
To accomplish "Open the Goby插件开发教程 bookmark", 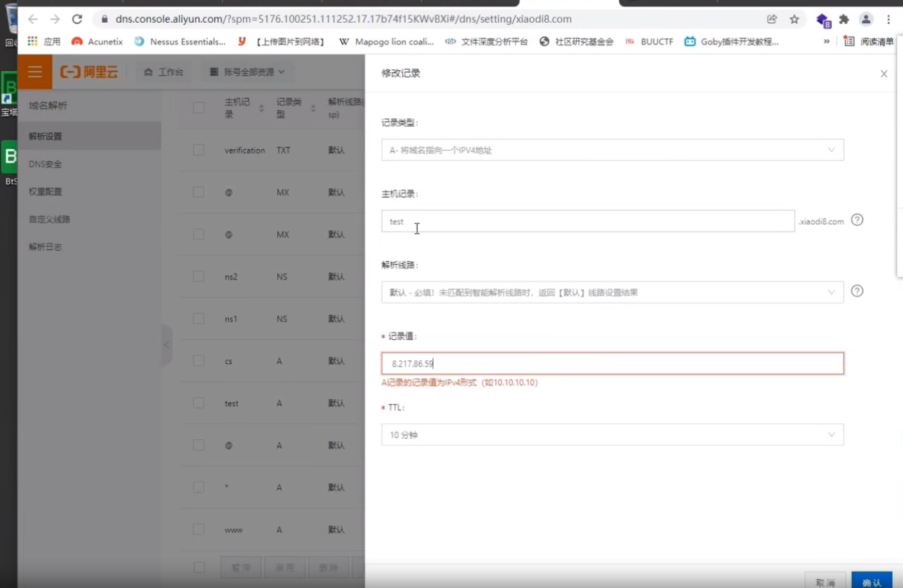I will coord(731,41).
